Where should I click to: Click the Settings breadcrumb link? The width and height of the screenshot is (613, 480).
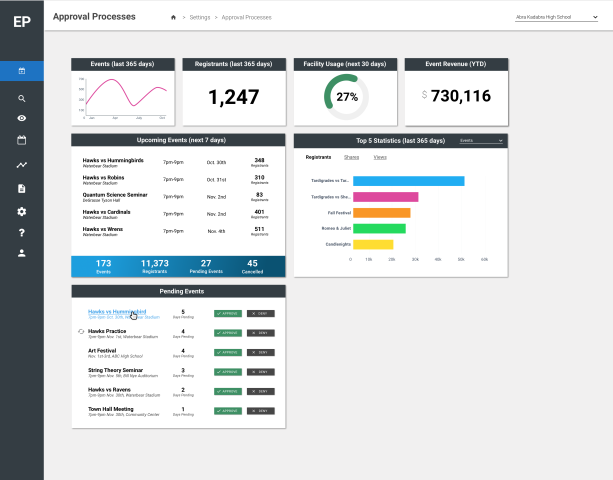click(x=200, y=17)
